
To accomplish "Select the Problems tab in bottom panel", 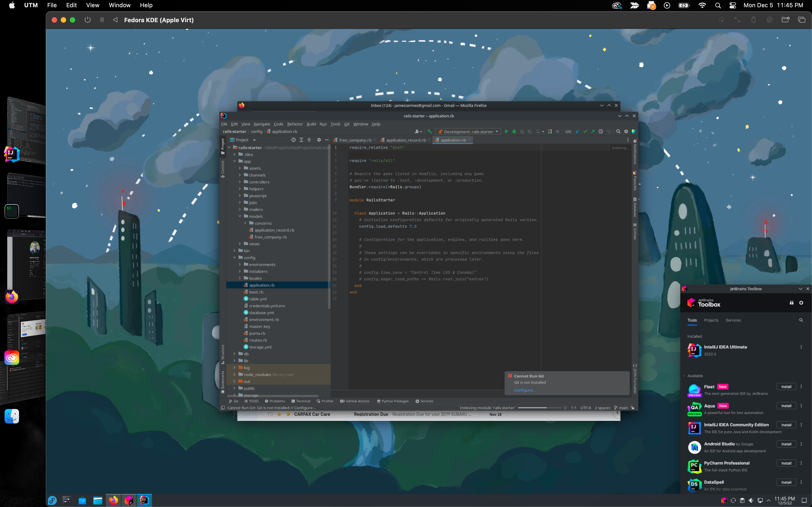I will (x=275, y=401).
